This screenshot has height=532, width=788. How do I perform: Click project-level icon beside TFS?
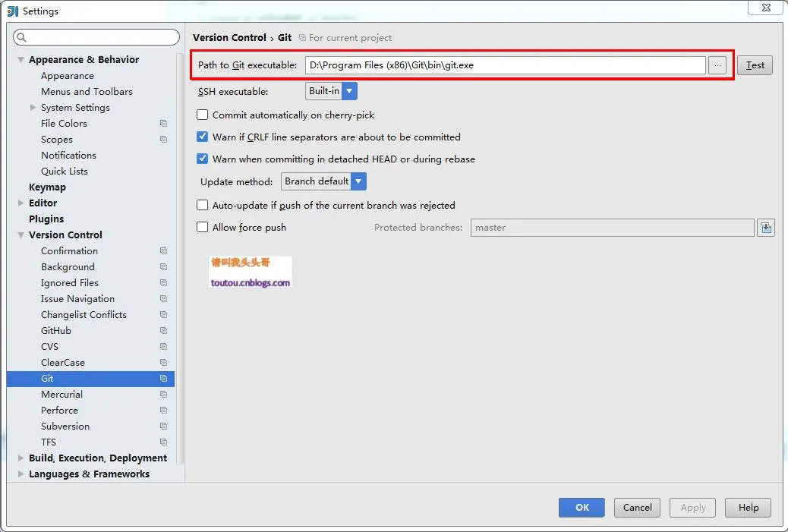pyautogui.click(x=163, y=442)
